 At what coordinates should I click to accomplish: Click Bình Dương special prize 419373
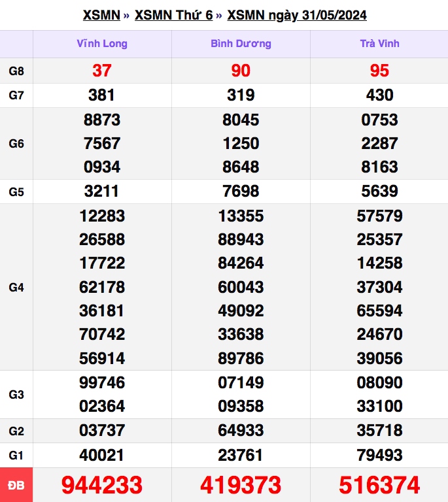click(x=241, y=485)
